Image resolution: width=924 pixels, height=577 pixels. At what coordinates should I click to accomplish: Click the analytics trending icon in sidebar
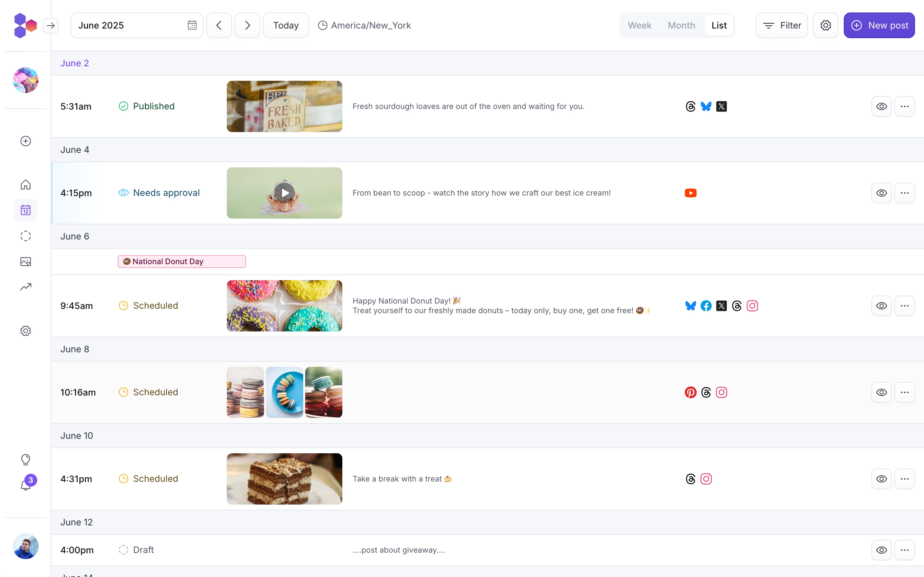click(25, 287)
